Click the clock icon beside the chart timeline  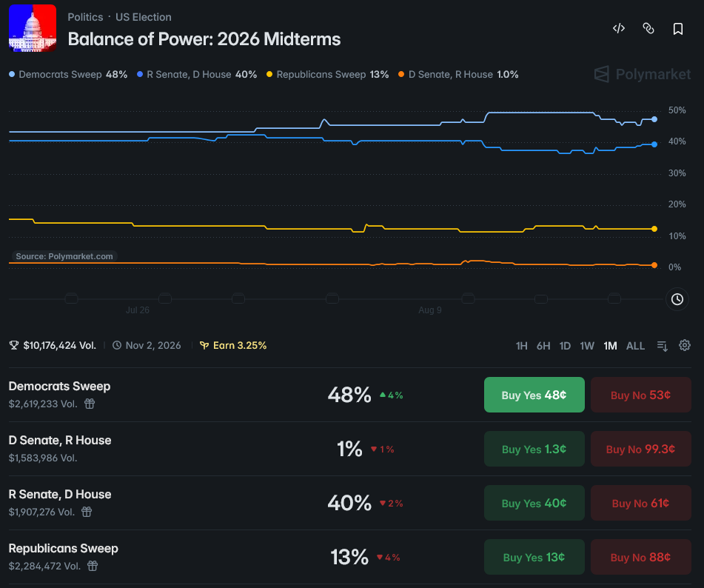(677, 299)
